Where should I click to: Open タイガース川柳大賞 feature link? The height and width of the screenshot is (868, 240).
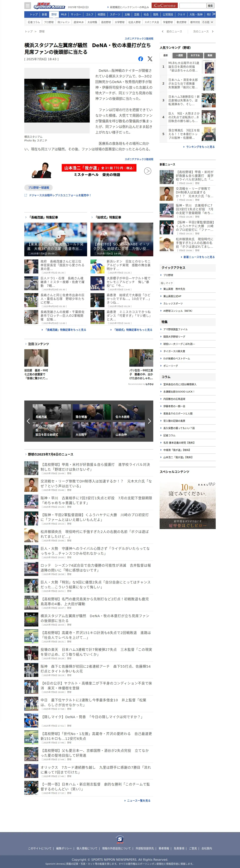pyautogui.click(x=174, y=352)
